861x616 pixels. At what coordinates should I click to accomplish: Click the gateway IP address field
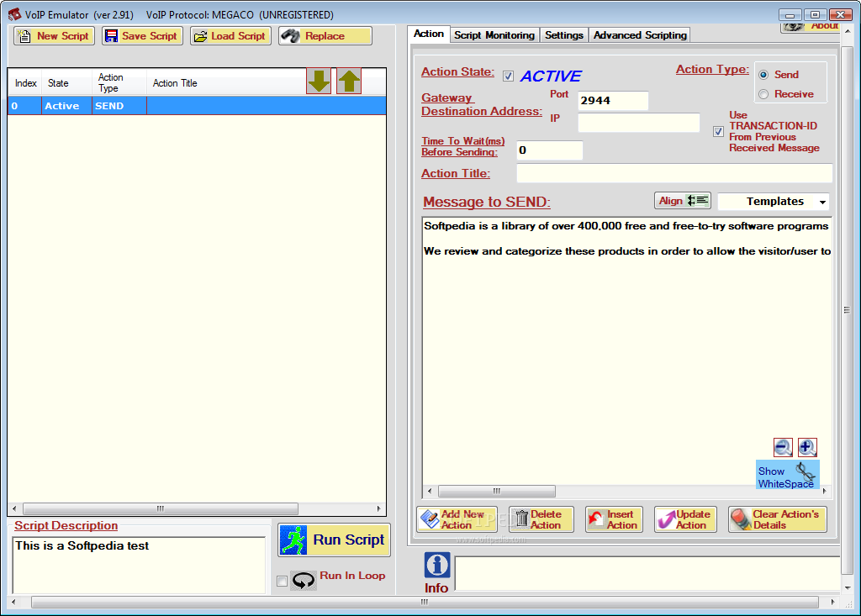pos(639,123)
